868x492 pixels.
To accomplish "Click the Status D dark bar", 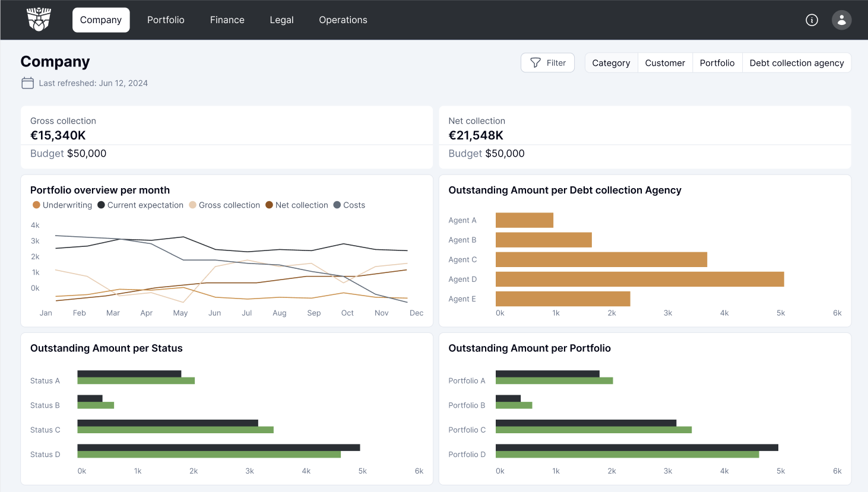I will click(219, 447).
